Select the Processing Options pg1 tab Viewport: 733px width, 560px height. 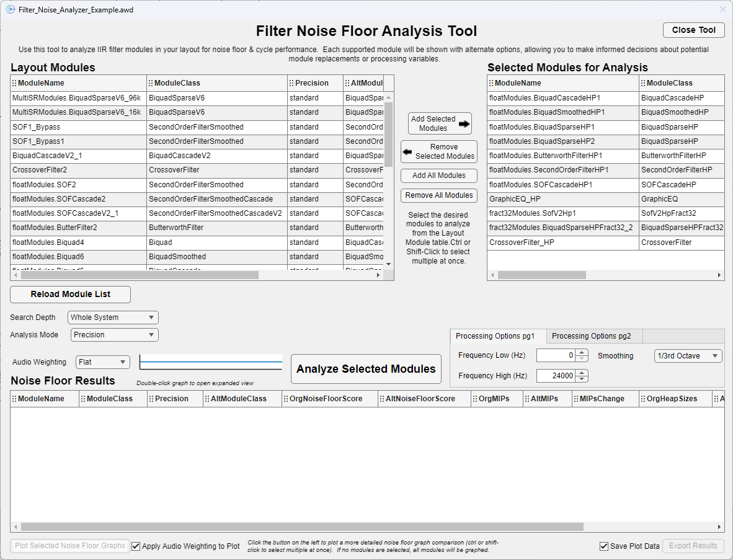[x=495, y=336]
